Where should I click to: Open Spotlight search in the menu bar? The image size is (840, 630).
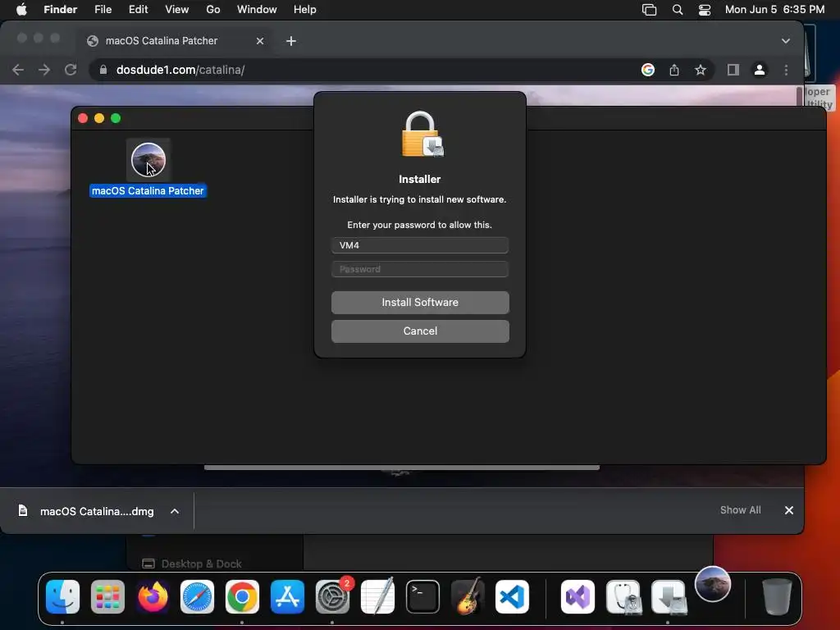click(x=677, y=10)
